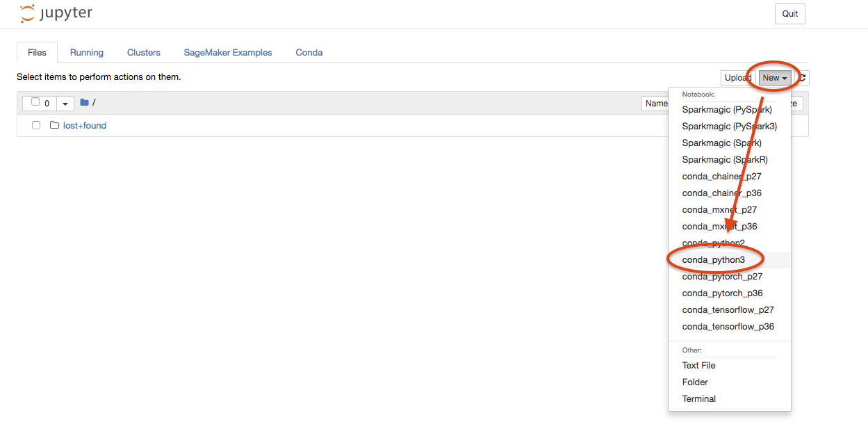Choose conda_chainer_p27 kernel
The width and height of the screenshot is (868, 445).
[x=730, y=176]
